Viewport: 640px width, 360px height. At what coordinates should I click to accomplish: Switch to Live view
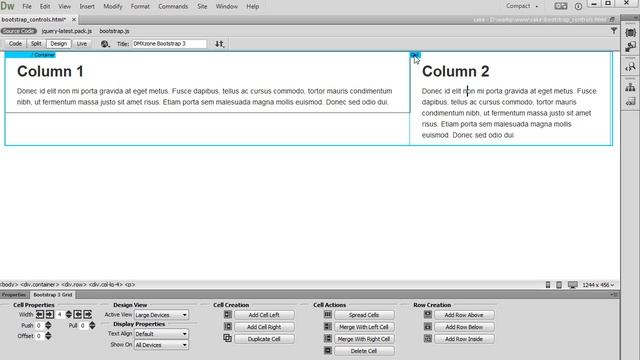coord(82,44)
